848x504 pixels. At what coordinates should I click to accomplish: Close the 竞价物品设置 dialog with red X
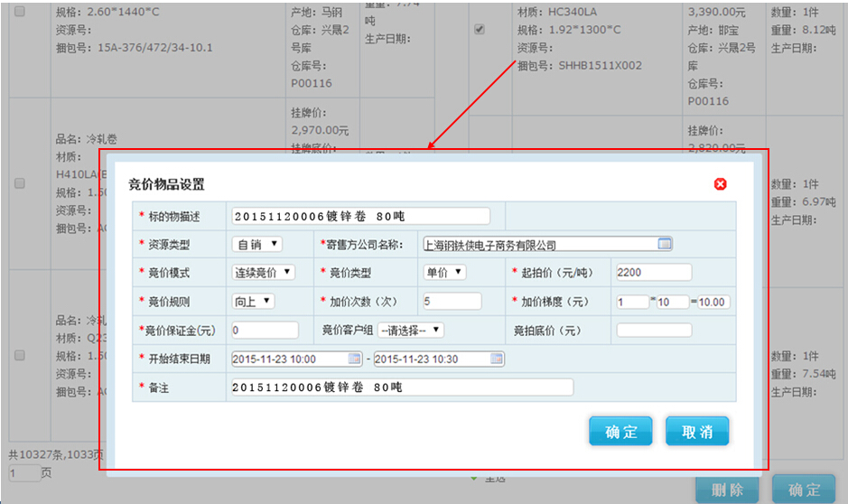(720, 184)
